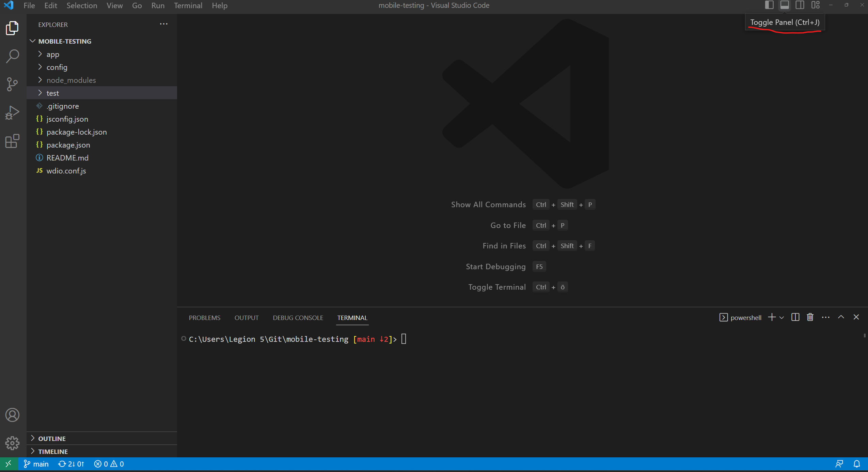Viewport: 868px width, 472px height.
Task: Open wdio.conf.js file
Action: coord(102,171)
